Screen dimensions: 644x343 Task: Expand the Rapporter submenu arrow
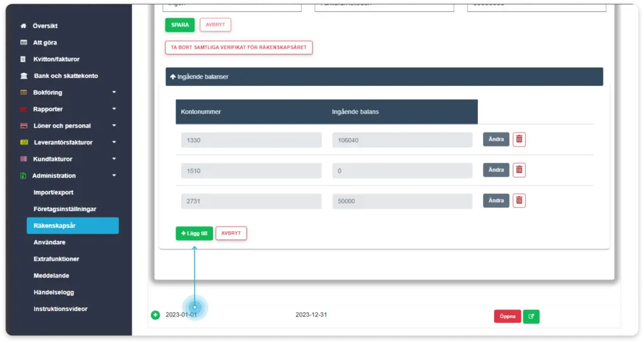point(114,109)
